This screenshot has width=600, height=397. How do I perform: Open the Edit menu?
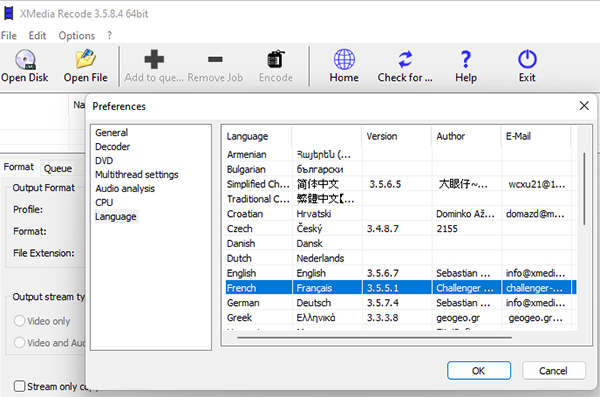tap(38, 36)
